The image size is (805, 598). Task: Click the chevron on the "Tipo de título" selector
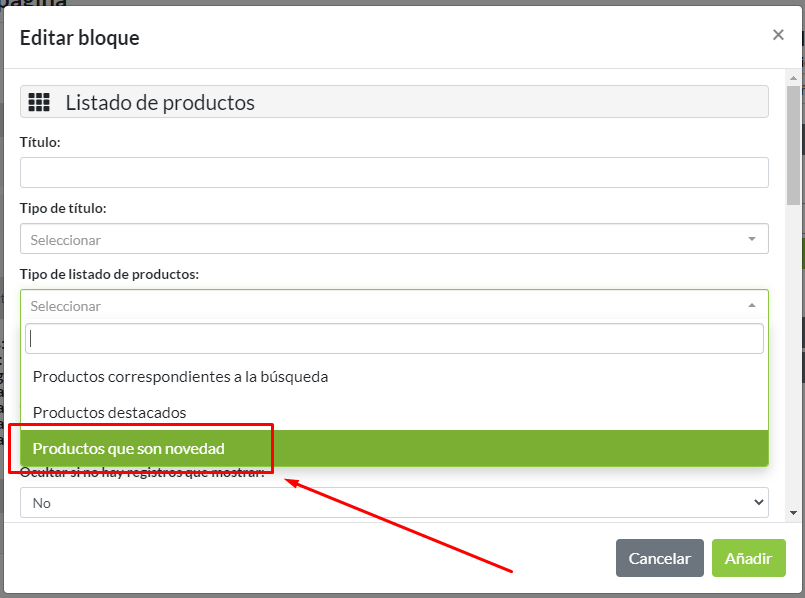[751, 238]
